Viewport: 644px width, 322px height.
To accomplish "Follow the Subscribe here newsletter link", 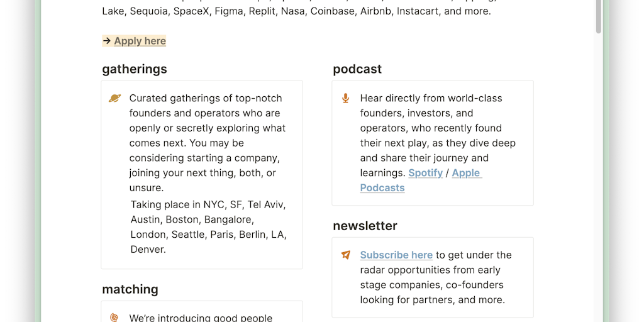I will click(x=396, y=255).
